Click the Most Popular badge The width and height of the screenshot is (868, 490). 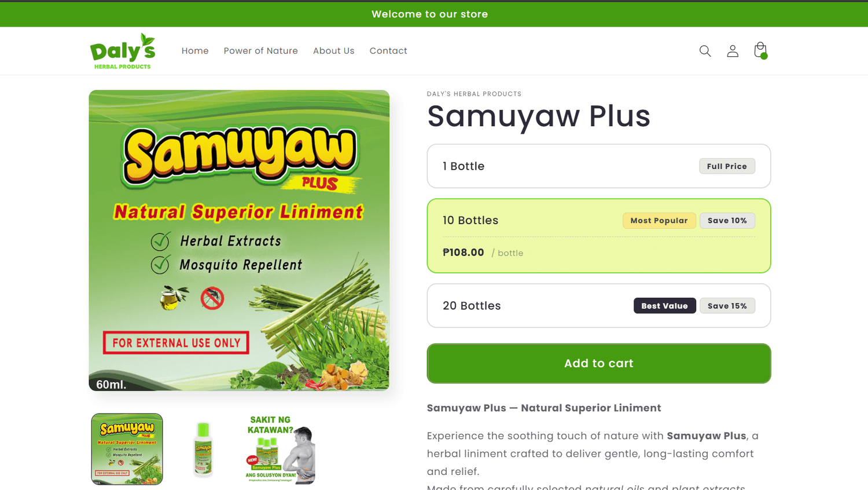[x=659, y=221]
